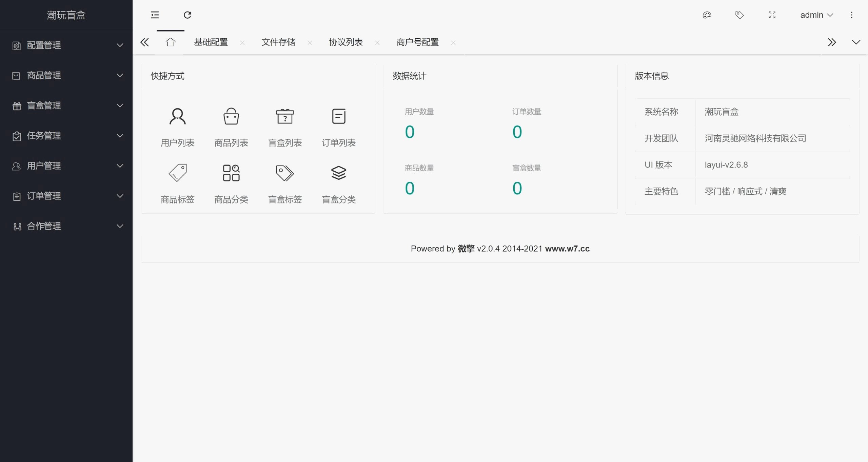This screenshot has height=462, width=868.
Task: Open the 用户列表 shortcut icon
Action: coord(177,116)
